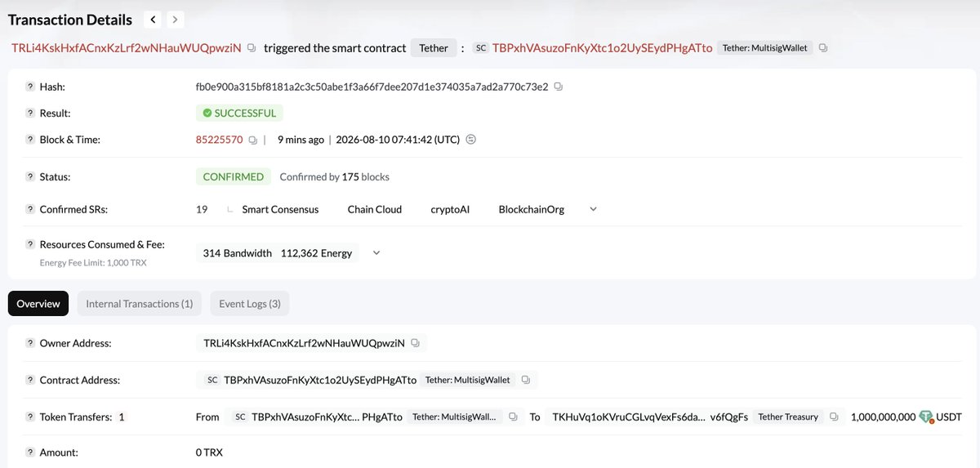Toggle the time format icon beside the UTC timestamp
The width and height of the screenshot is (980, 468).
point(470,140)
